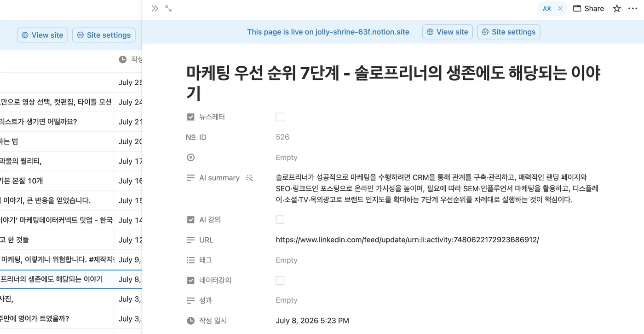Click the July 12 date cell
Screen dimensions: 644x334
point(128,240)
